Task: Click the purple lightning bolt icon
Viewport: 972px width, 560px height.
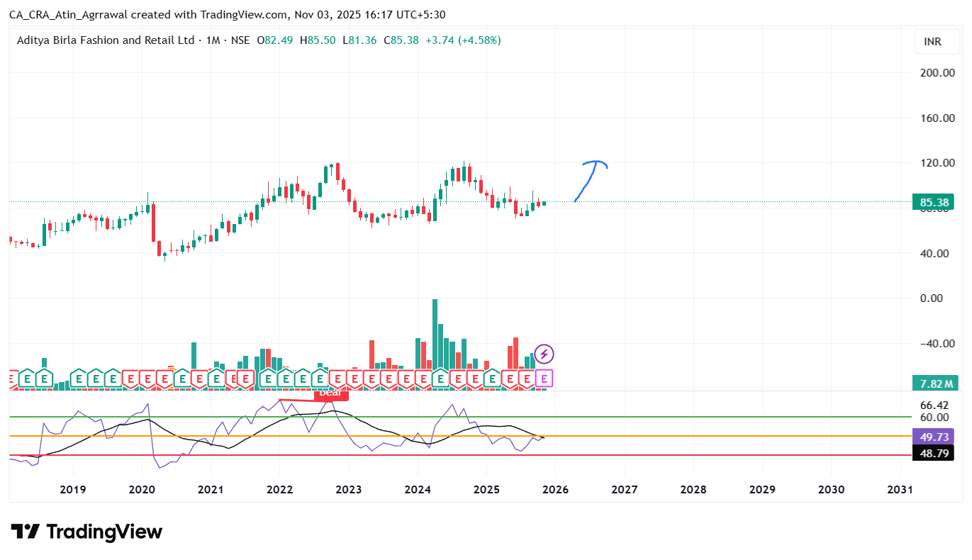Action: 544,354
